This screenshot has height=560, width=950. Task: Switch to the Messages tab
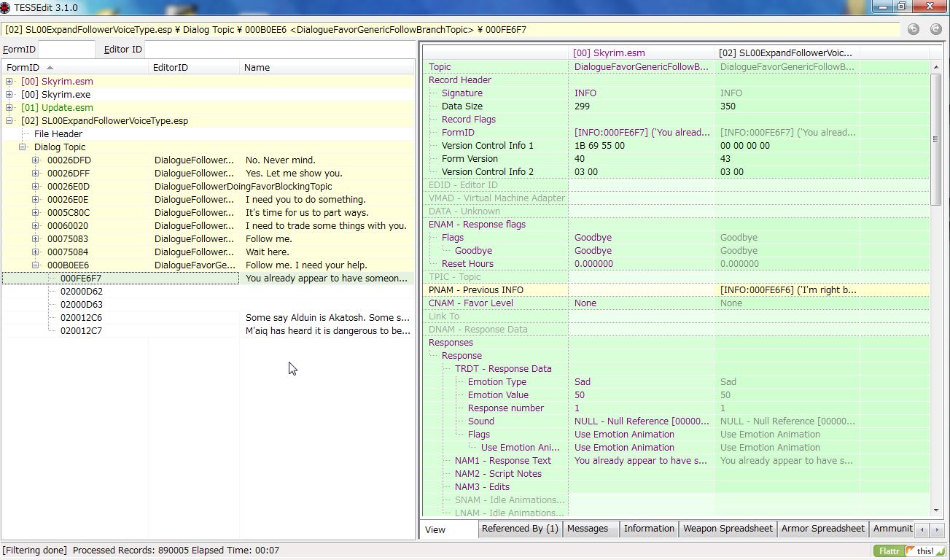pyautogui.click(x=587, y=529)
